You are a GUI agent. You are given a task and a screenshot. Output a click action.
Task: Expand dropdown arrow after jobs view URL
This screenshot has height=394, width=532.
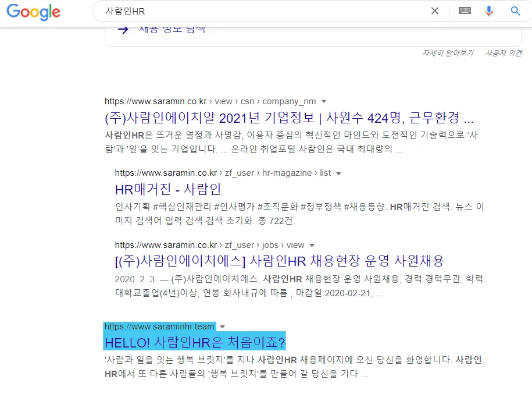point(312,245)
